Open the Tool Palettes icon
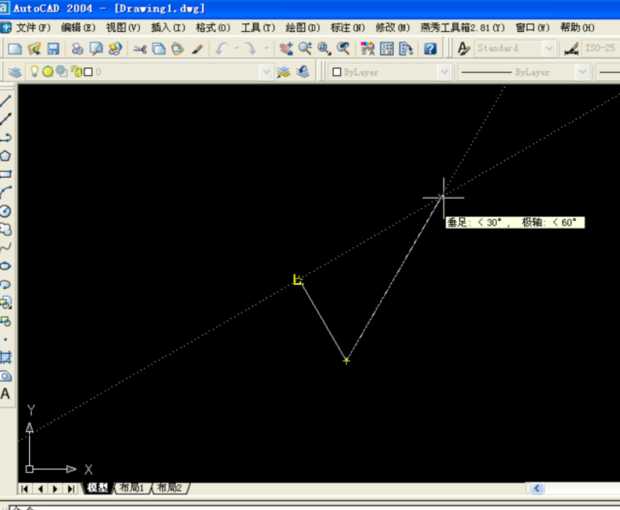Viewport: 620px width, 510px height. click(406, 49)
